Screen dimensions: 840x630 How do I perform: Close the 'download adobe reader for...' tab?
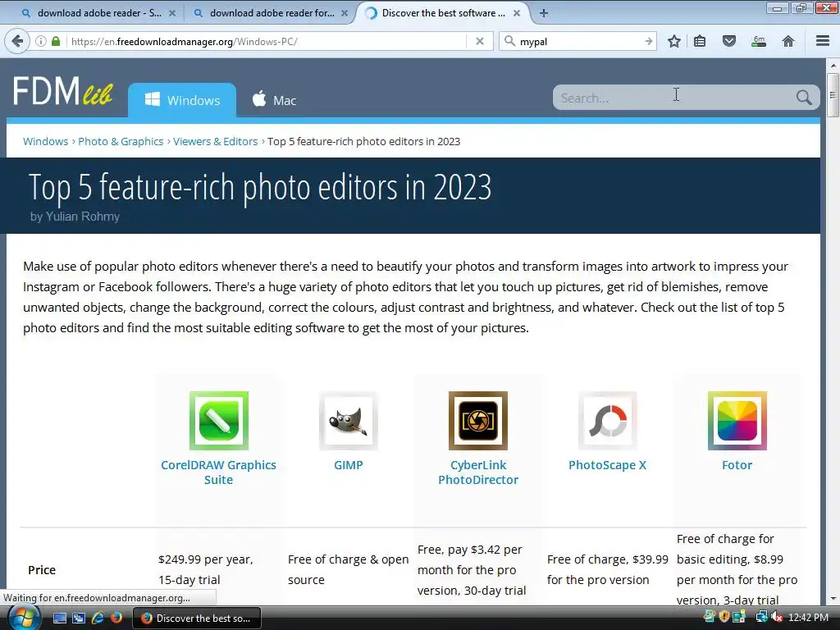pos(345,13)
